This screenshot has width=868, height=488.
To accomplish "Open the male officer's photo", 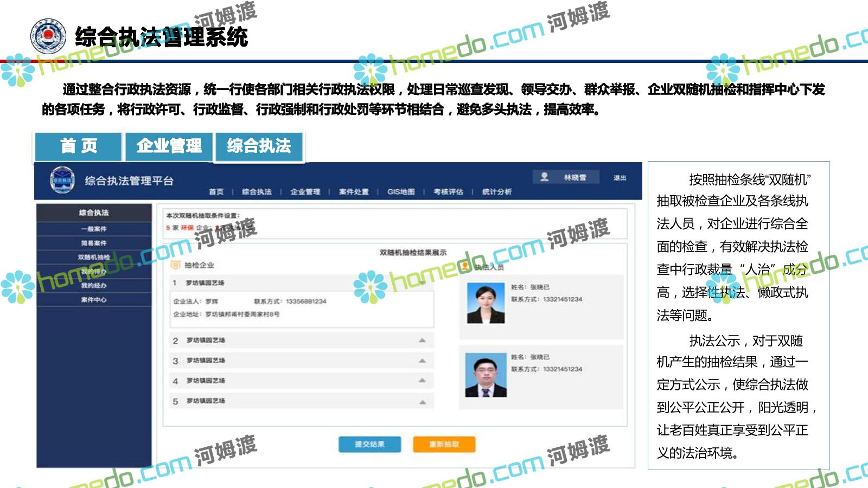I will pyautogui.click(x=486, y=375).
